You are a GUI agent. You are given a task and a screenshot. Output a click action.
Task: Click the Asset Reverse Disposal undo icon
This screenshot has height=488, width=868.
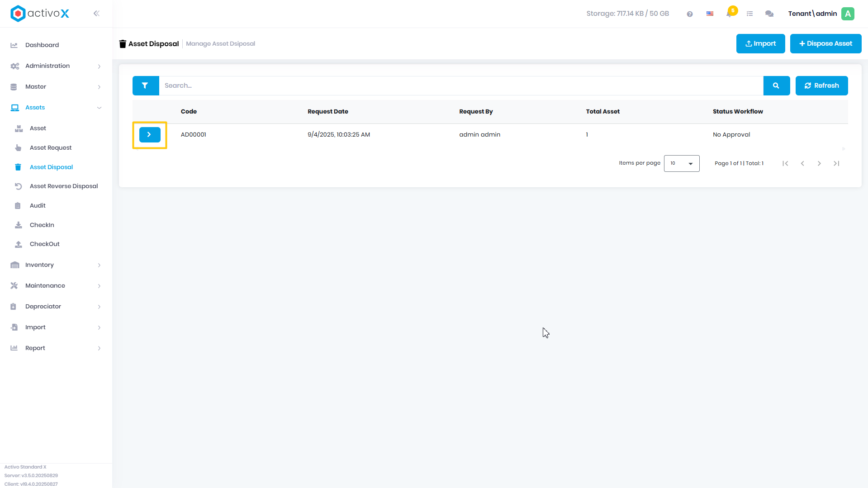point(18,186)
